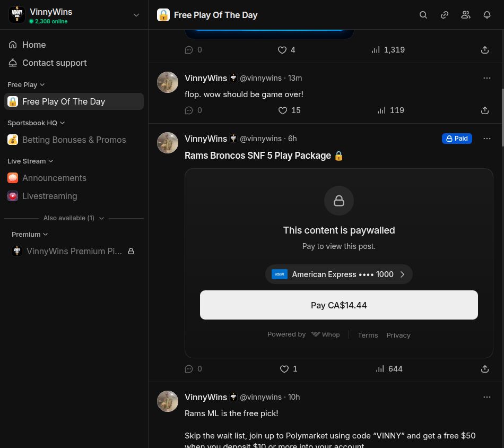Click @vinnywins handle on 10h post
Viewport: 504px width, 448px height.
(260, 397)
